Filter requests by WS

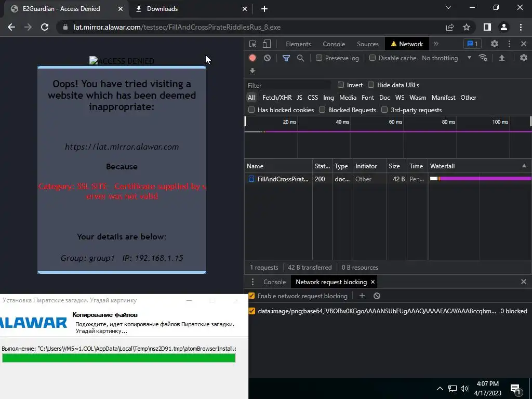400,98
